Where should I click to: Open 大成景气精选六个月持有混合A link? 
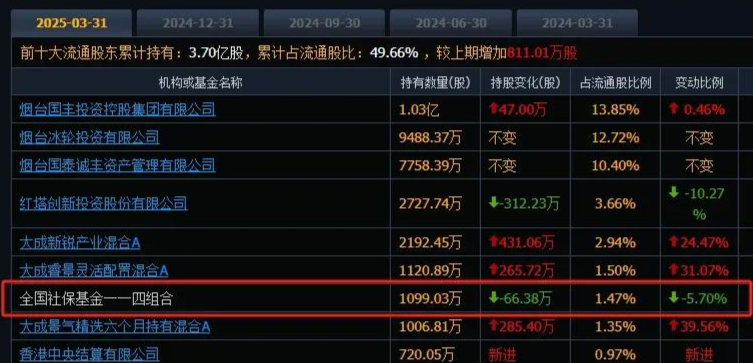[115, 327]
